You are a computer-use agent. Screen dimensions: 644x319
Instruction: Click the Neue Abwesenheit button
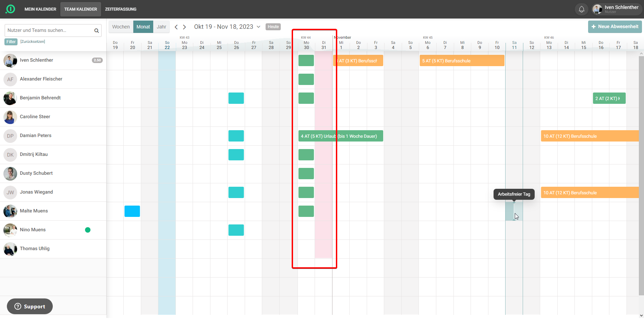point(615,27)
